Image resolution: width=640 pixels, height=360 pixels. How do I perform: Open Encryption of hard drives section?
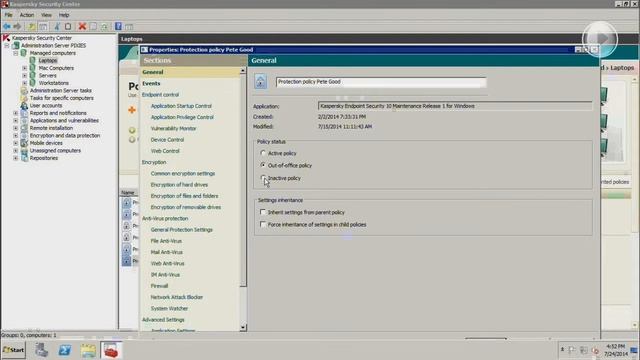coord(179,184)
